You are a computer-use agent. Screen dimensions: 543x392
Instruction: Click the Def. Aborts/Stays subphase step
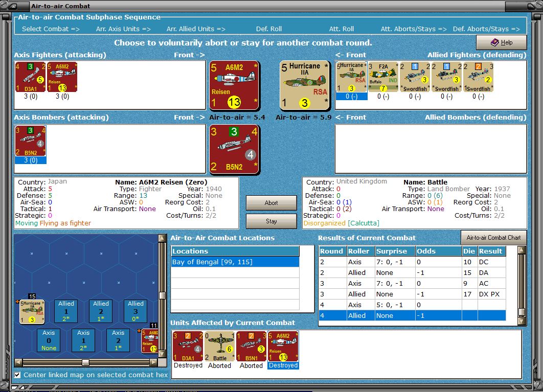[487, 29]
